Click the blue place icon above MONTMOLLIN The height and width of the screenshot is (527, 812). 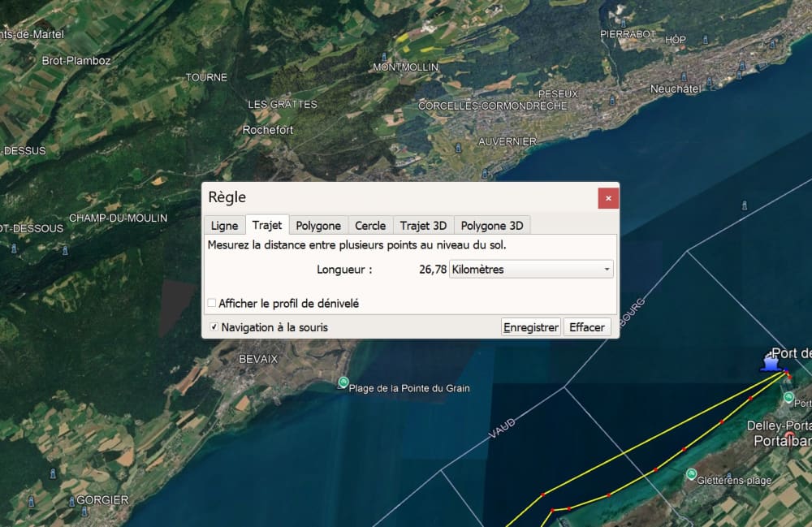click(x=384, y=56)
